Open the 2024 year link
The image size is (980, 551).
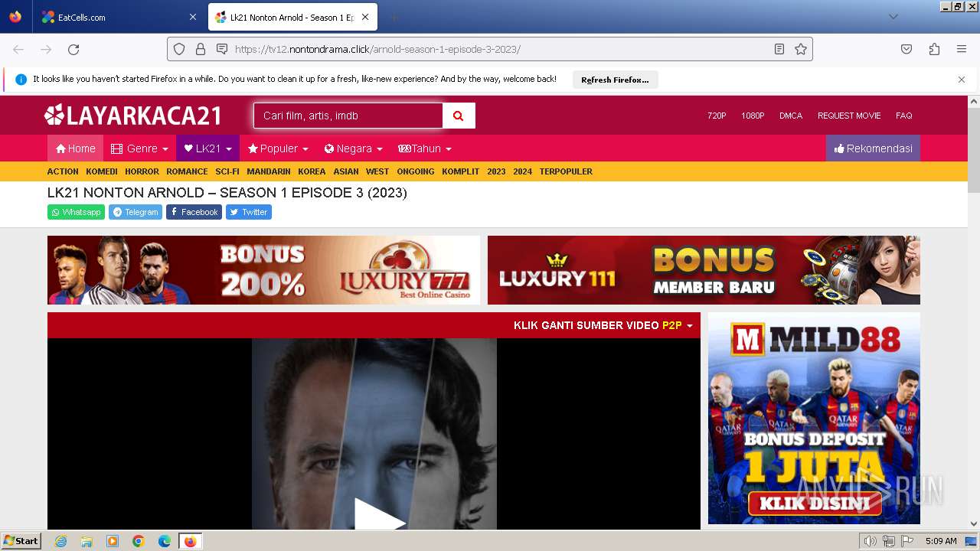[x=522, y=171]
